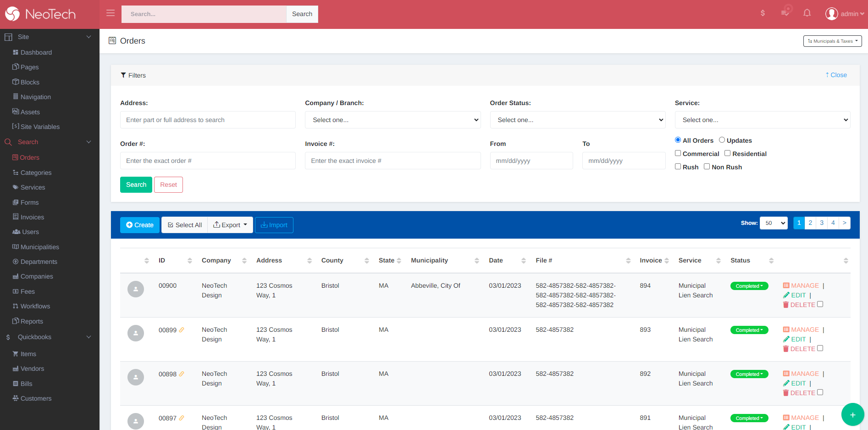Click the Reset filters button
The image size is (868, 430).
click(x=168, y=184)
